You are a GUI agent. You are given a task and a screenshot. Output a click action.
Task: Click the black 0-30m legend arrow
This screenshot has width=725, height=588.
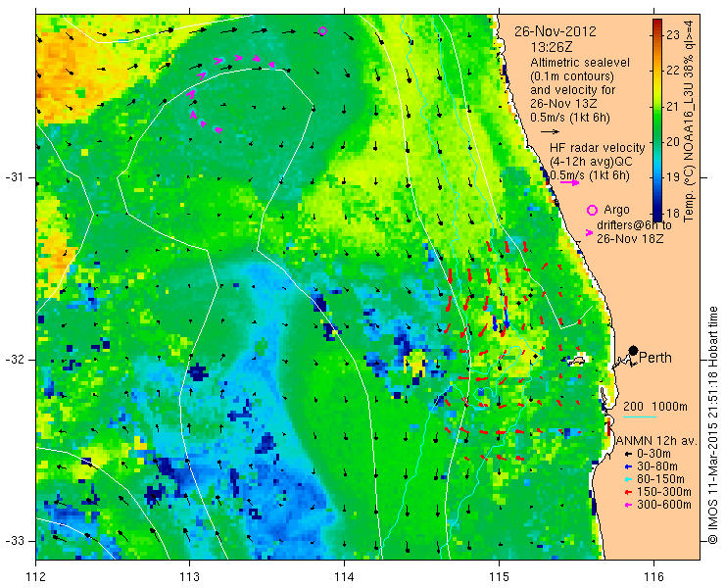626,454
